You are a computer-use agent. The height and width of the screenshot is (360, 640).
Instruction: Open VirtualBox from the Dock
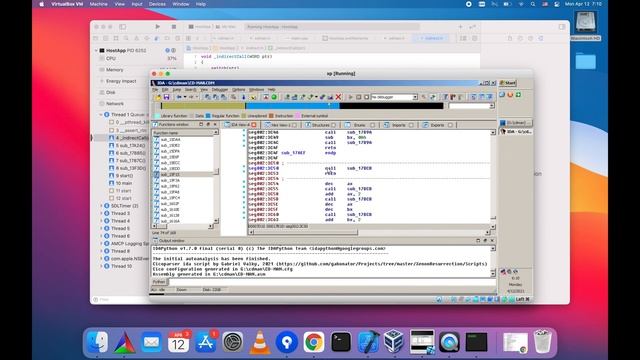click(395, 342)
